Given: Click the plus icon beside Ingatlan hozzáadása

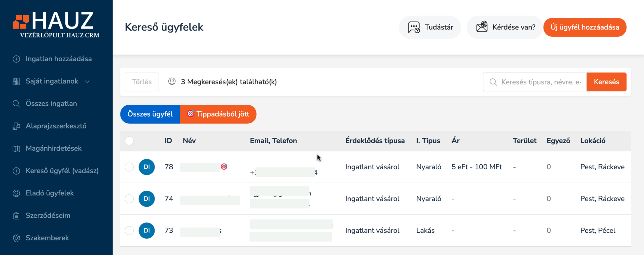Looking at the screenshot, I should (x=16, y=59).
